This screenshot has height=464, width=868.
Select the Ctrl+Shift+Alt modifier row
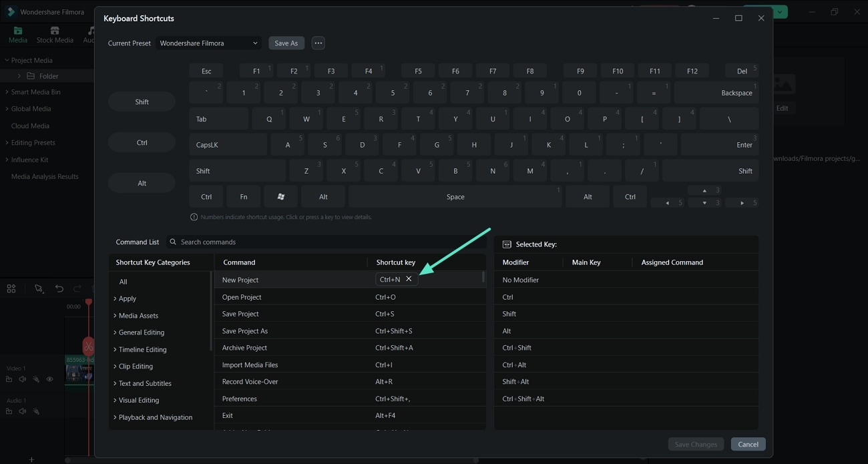coord(626,399)
